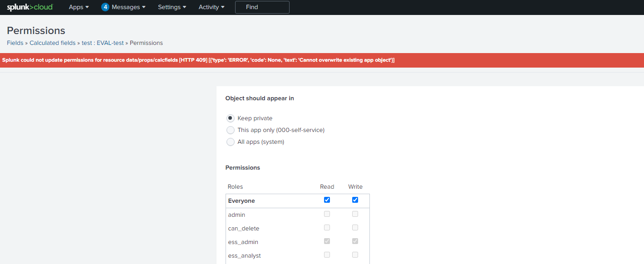Click the large Permissions page title
This screenshot has height=264, width=644.
(x=36, y=30)
